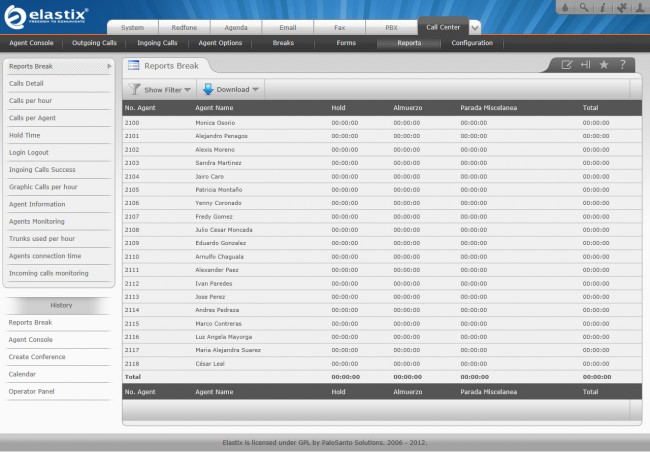Go to Agents Monitoring report

[36, 221]
